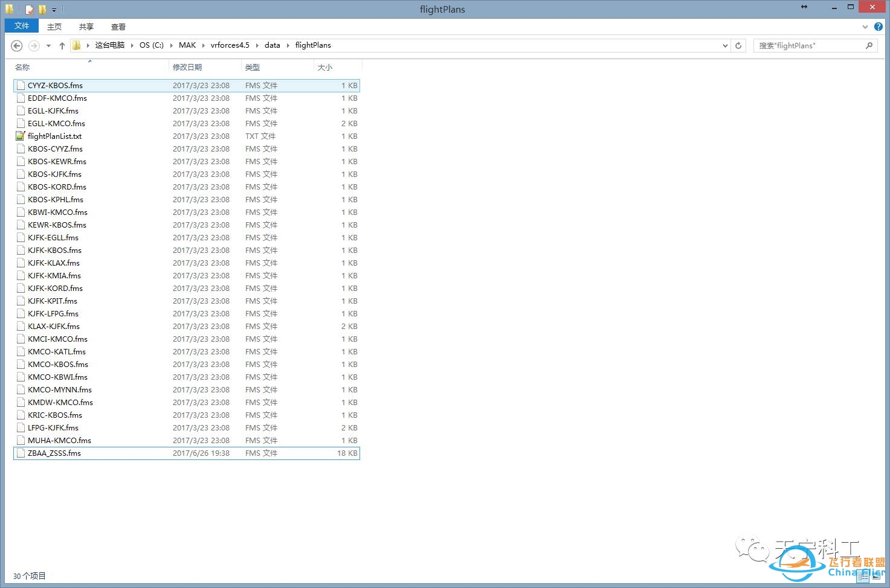Select the EGLL-KJFK.fms file icon
The image size is (890, 588).
[x=21, y=111]
